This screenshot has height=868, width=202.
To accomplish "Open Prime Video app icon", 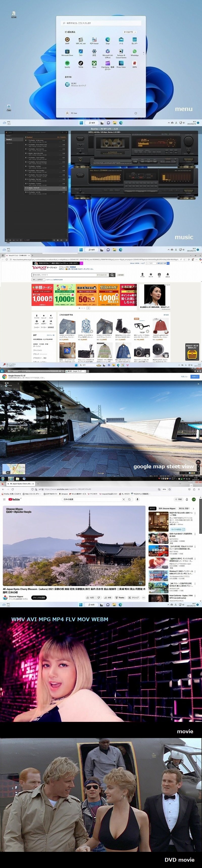I will tap(121, 63).
